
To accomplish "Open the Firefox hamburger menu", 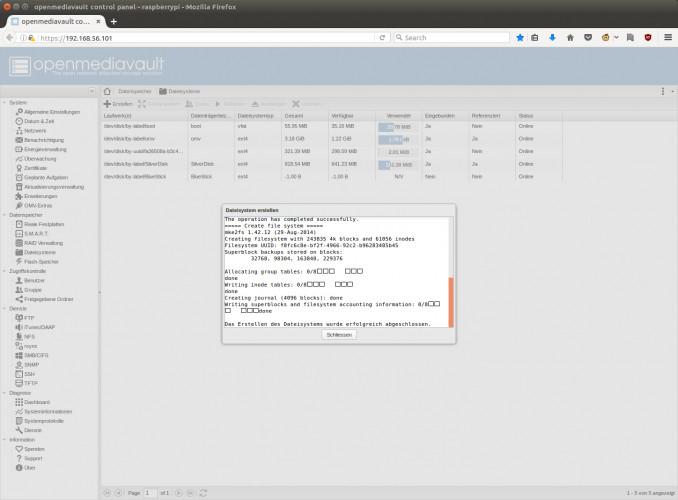I will tap(668, 38).
